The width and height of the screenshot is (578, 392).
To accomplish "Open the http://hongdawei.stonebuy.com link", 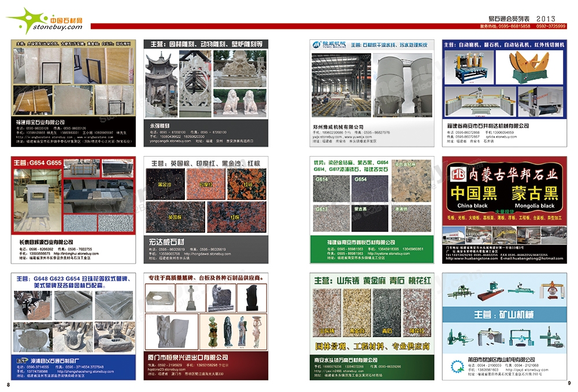I will 207,254.
